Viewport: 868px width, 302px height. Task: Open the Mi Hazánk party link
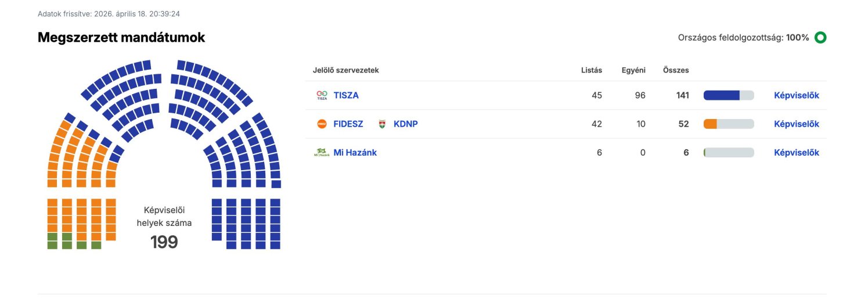[355, 153]
